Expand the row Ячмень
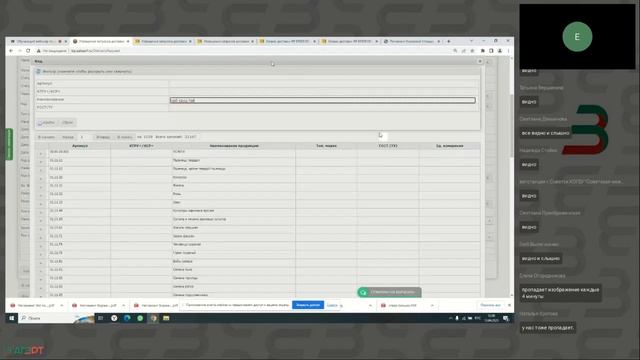 41,187
